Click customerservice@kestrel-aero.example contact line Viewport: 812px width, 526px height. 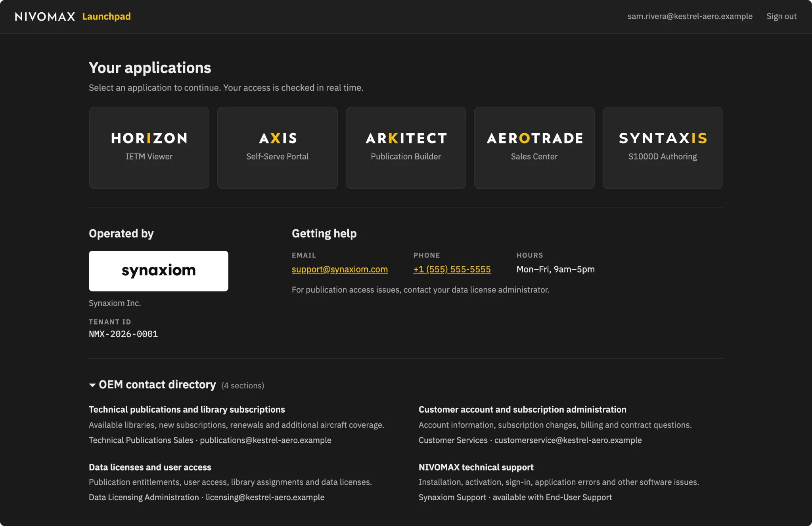530,440
